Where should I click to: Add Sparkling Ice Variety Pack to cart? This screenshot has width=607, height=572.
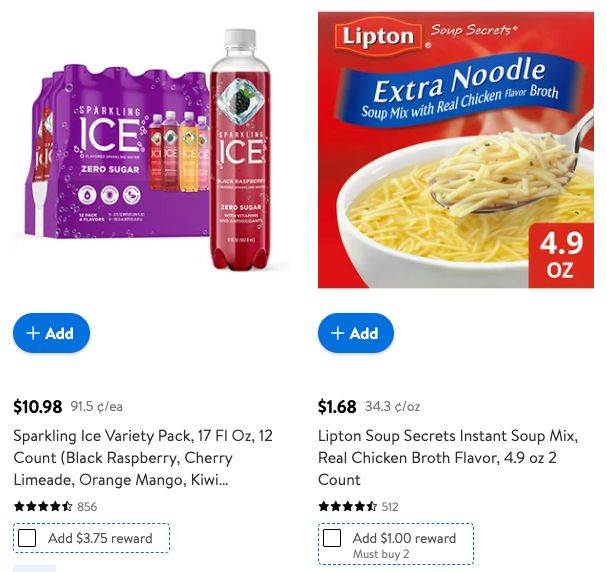[x=51, y=333]
